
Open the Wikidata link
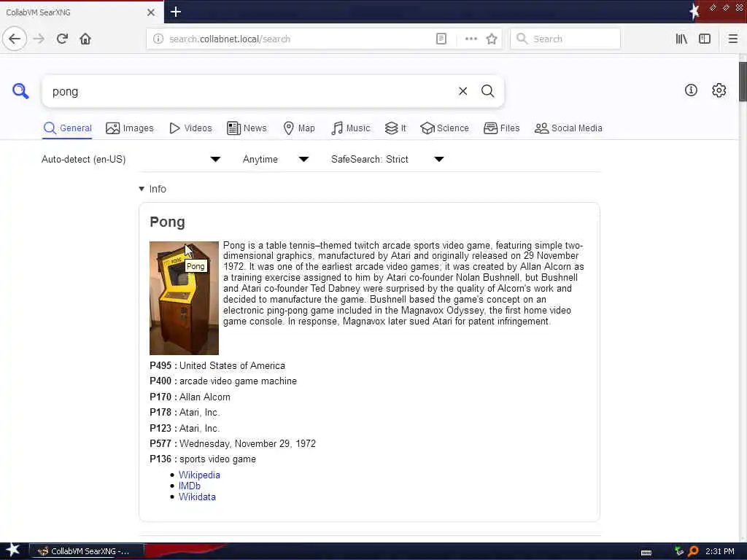pyautogui.click(x=197, y=497)
